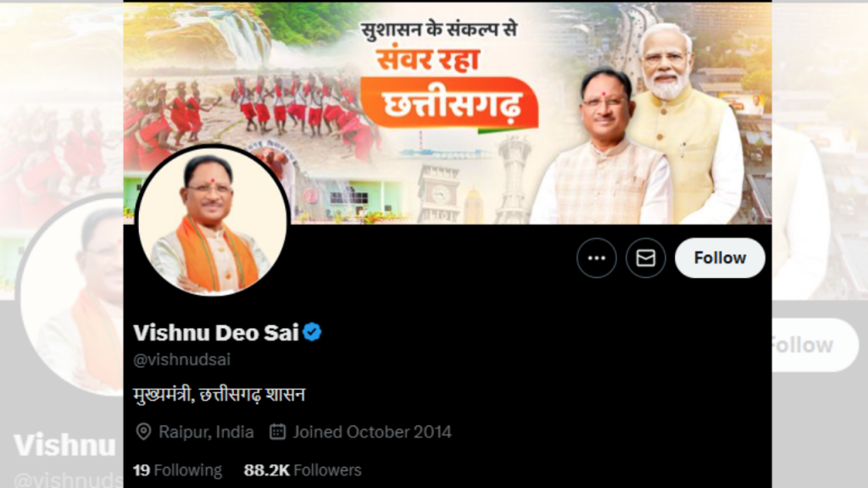The height and width of the screenshot is (488, 868).
Task: Click the clock tower in banner
Action: [440, 193]
